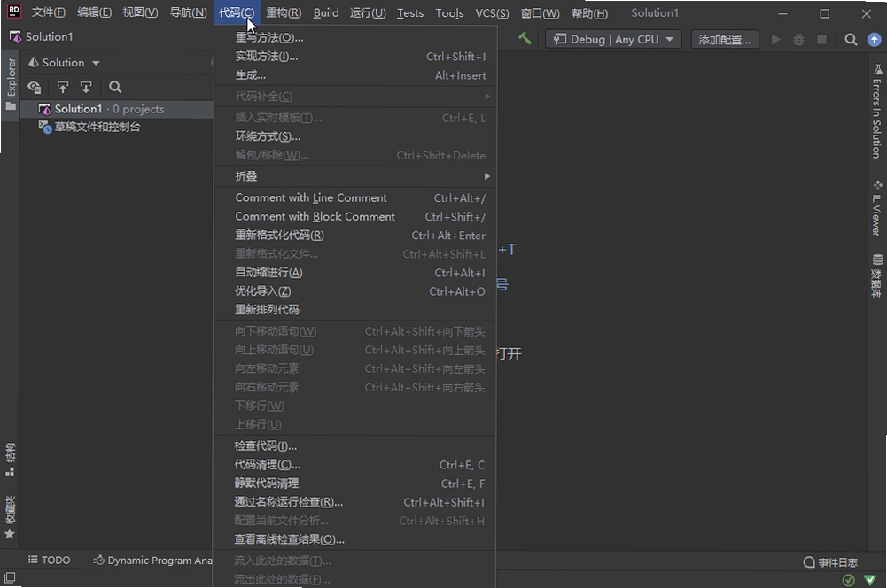887x588 pixels.
Task: Open the 重构(R) menu
Action: pyautogui.click(x=284, y=12)
